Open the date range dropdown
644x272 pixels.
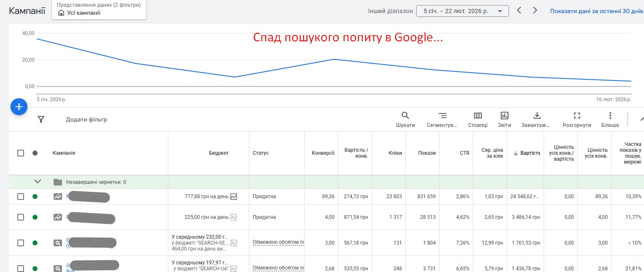[x=462, y=11]
